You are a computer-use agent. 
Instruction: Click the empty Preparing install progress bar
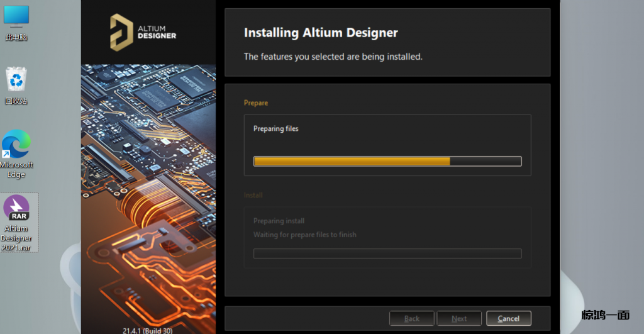tap(387, 253)
